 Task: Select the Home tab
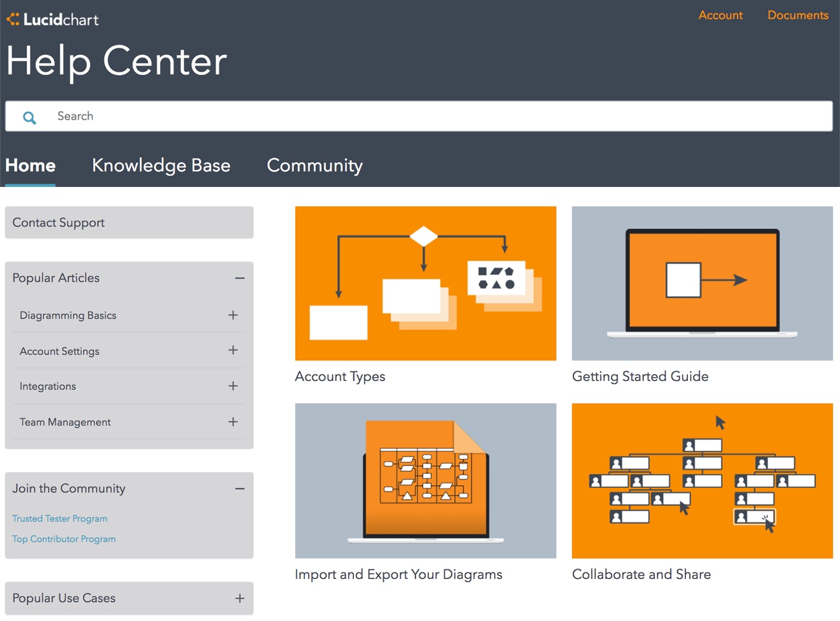[30, 166]
